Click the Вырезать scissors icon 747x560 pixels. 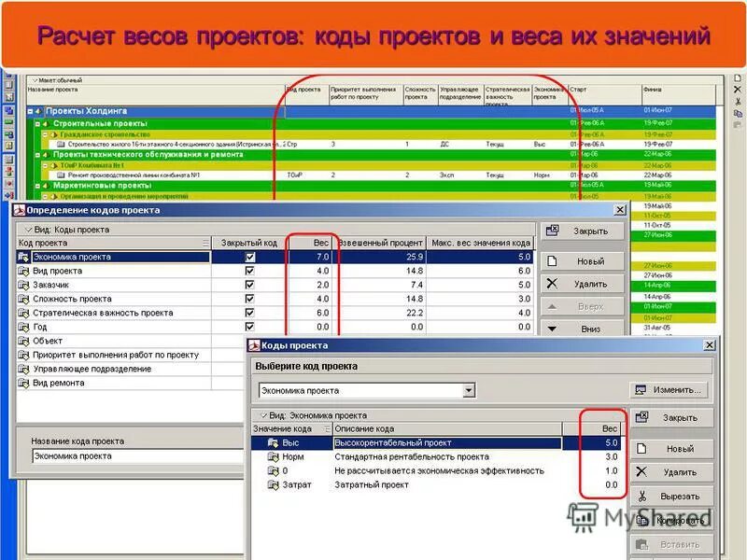click(x=641, y=496)
